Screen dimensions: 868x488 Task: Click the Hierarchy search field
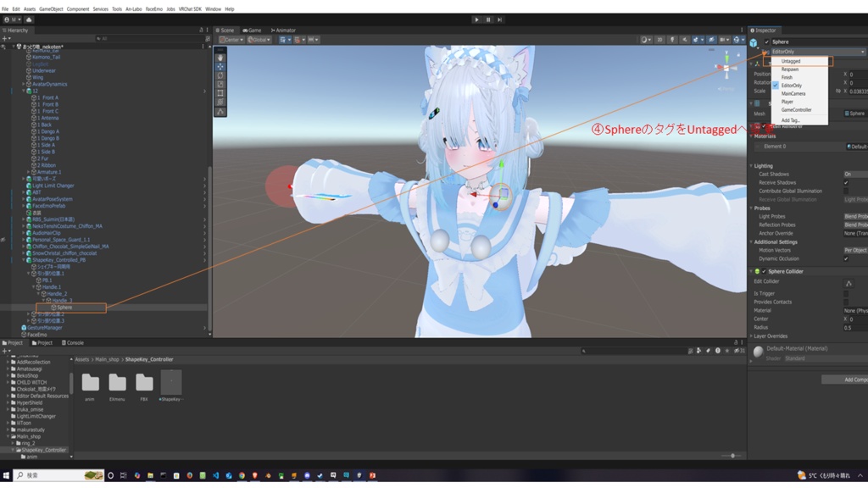(x=149, y=39)
